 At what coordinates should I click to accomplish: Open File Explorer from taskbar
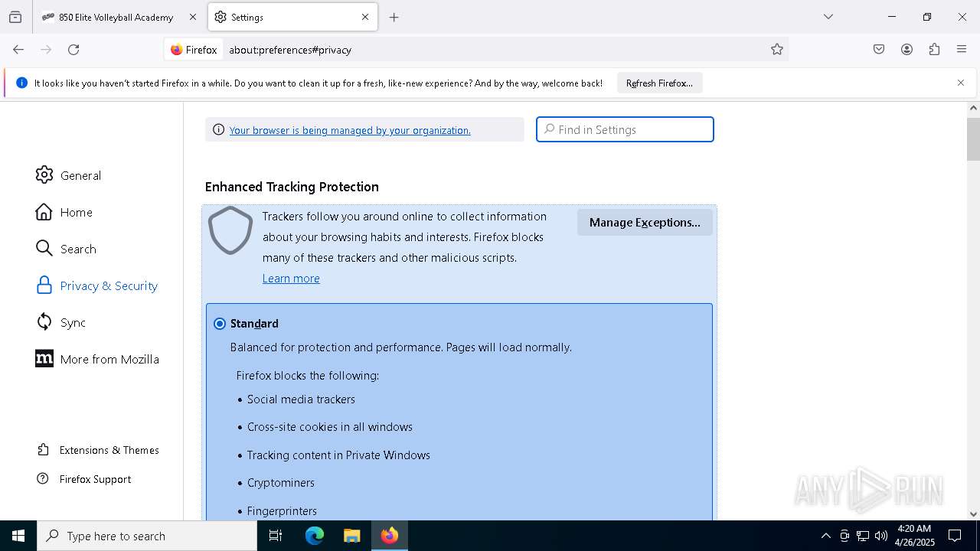pos(351,536)
